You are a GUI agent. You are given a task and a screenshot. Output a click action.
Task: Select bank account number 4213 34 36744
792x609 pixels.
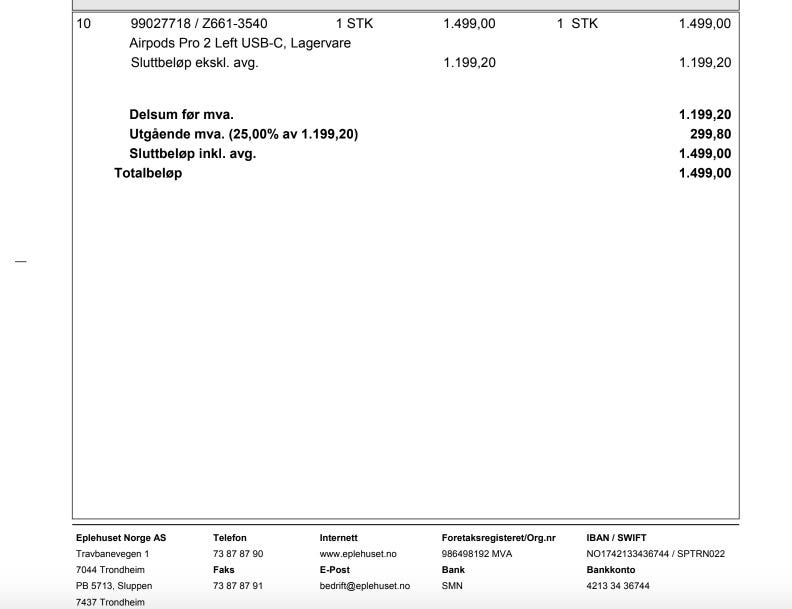coord(618,586)
